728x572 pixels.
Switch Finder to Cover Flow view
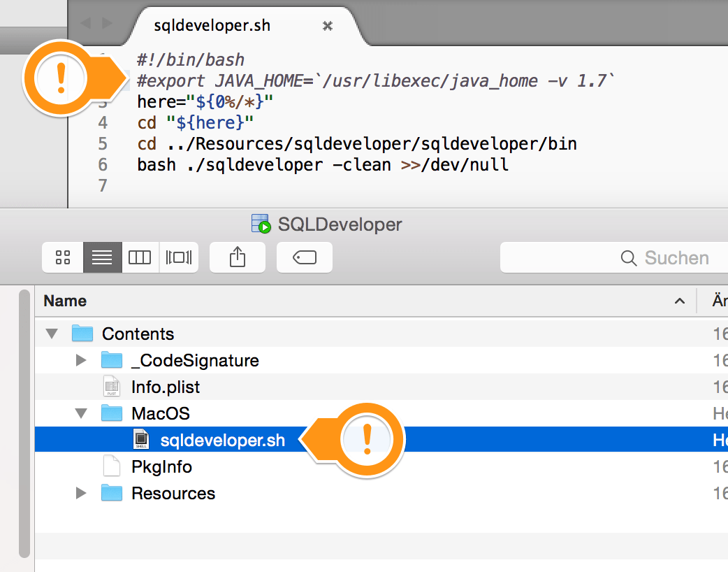(179, 257)
